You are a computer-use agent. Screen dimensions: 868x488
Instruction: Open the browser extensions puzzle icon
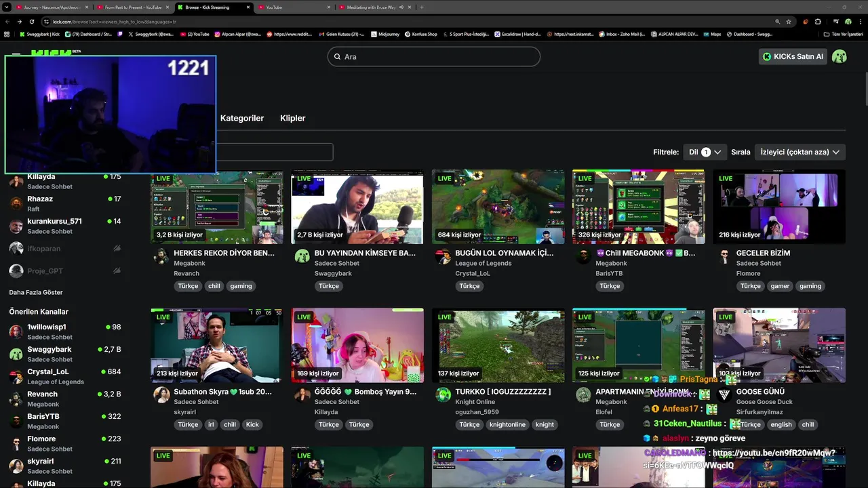[x=818, y=22]
